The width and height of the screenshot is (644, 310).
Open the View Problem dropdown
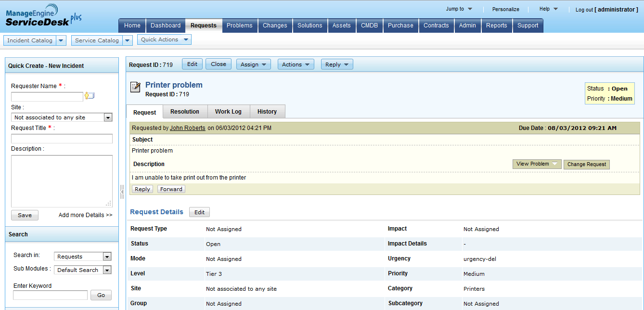[x=537, y=164]
